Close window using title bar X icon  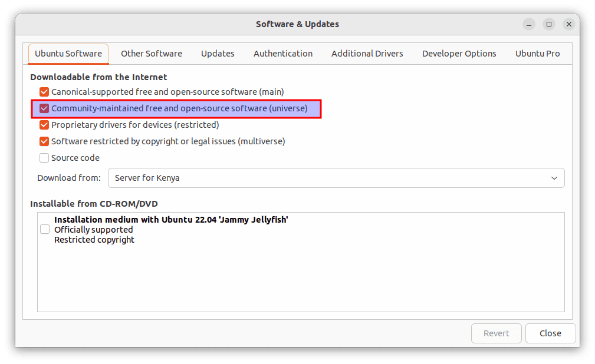click(568, 24)
